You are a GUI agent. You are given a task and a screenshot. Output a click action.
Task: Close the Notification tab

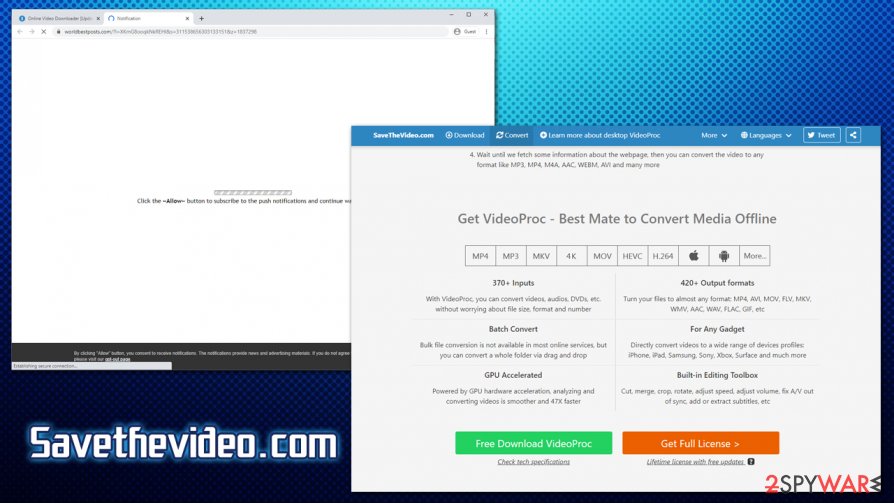(x=187, y=18)
